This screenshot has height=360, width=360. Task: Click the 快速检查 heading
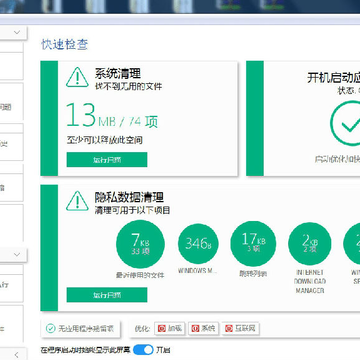click(65, 44)
